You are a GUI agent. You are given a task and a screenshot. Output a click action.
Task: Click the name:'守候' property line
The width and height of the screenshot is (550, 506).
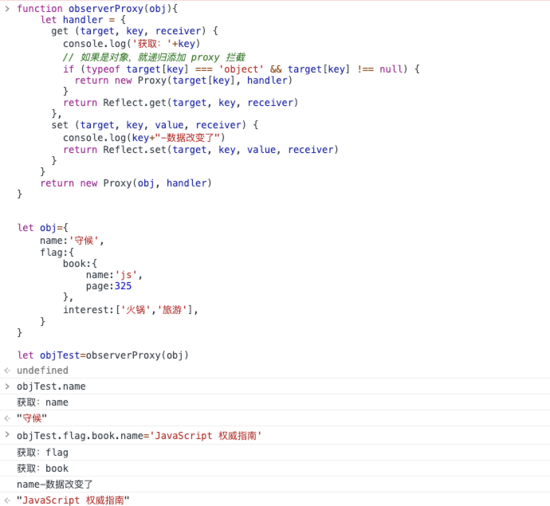click(x=72, y=241)
